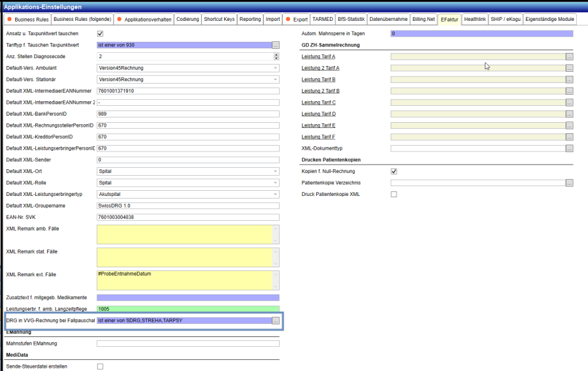Open the Shortcut Keys tab

(x=219, y=20)
